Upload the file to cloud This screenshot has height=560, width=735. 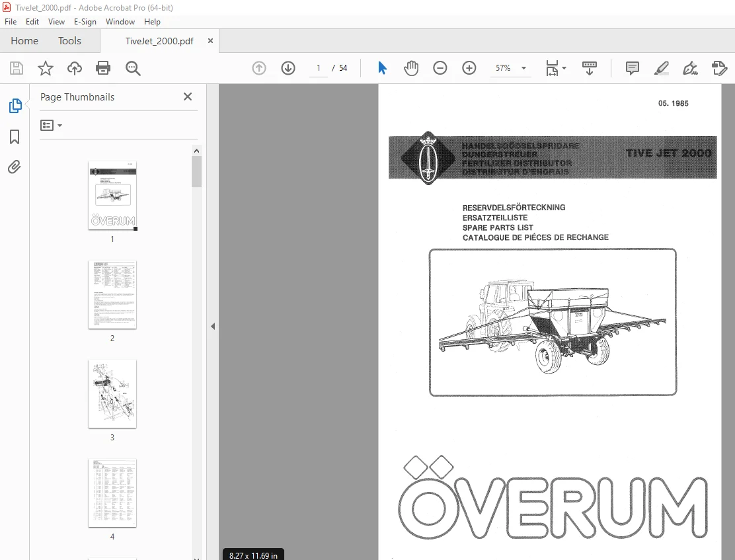75,68
